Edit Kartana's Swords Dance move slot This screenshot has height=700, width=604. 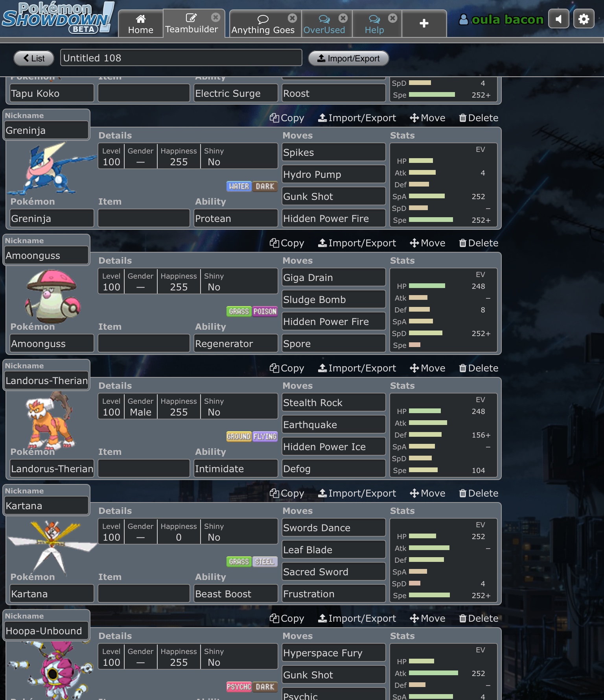tap(333, 528)
